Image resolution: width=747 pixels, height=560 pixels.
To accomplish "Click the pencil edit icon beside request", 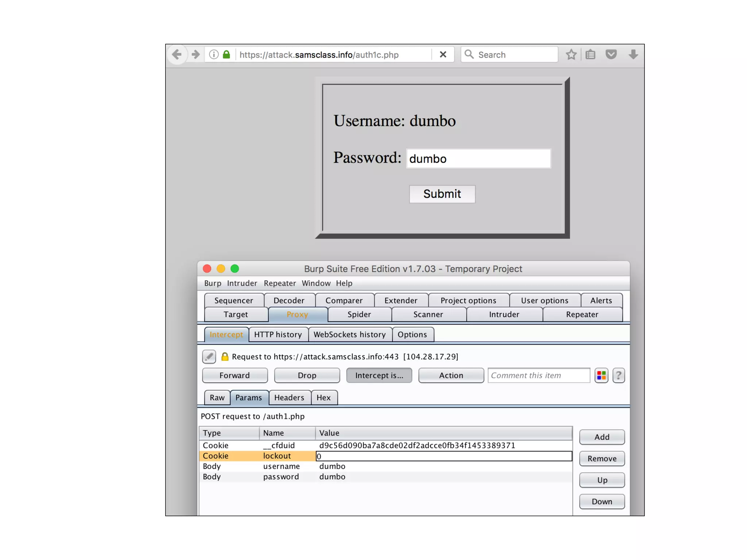I will tap(209, 356).
